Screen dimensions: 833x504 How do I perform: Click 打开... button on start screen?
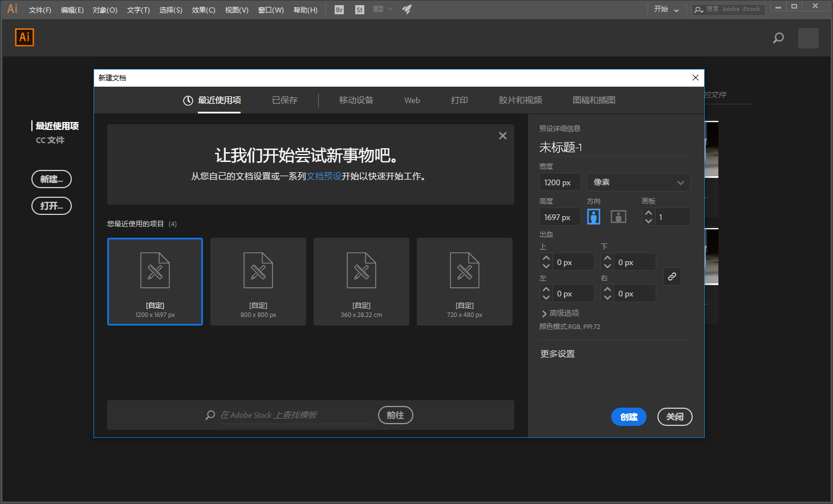click(x=51, y=206)
